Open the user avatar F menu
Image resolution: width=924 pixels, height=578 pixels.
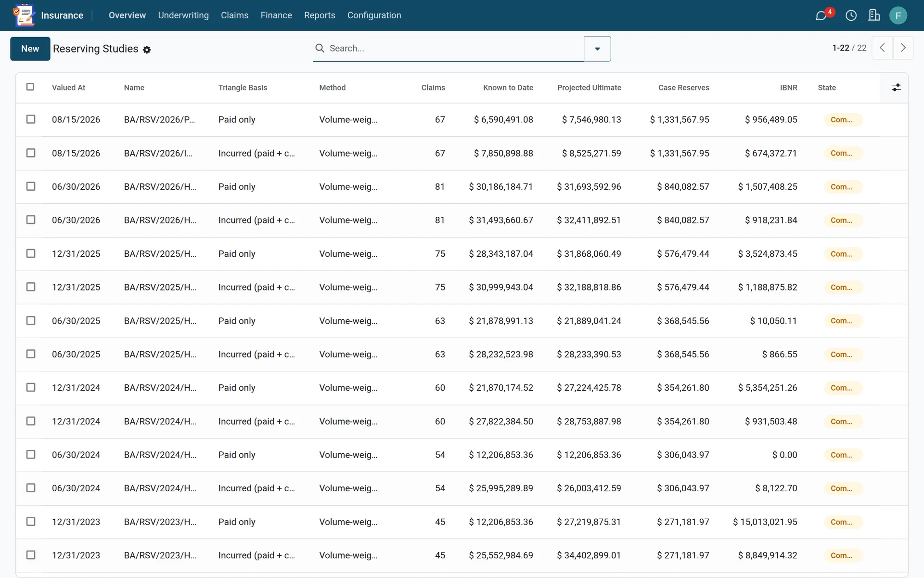click(x=898, y=15)
